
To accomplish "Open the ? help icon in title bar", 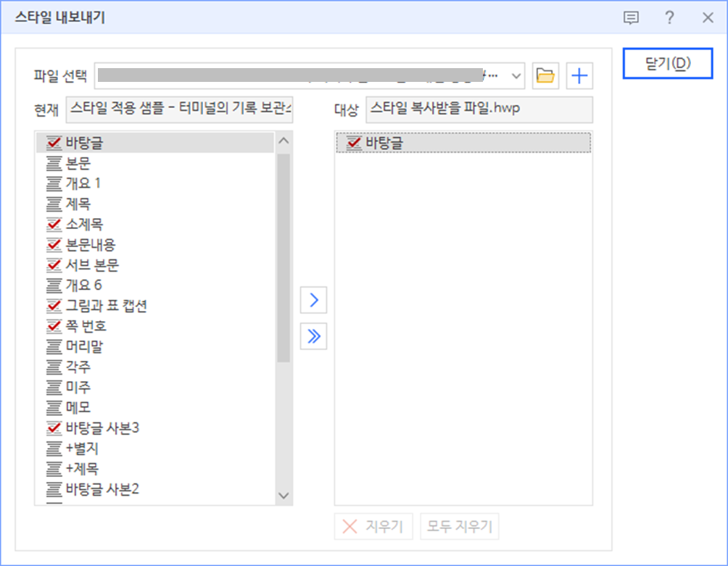I will (668, 18).
